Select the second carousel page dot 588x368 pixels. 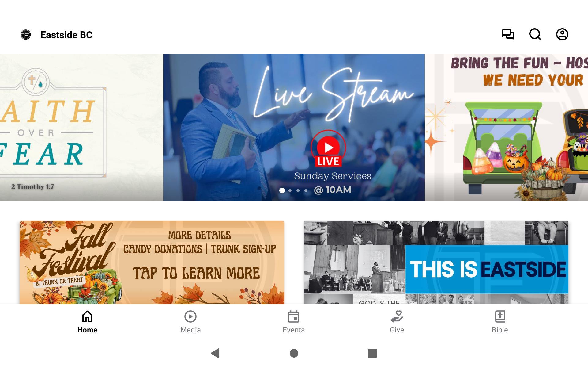tap(290, 190)
